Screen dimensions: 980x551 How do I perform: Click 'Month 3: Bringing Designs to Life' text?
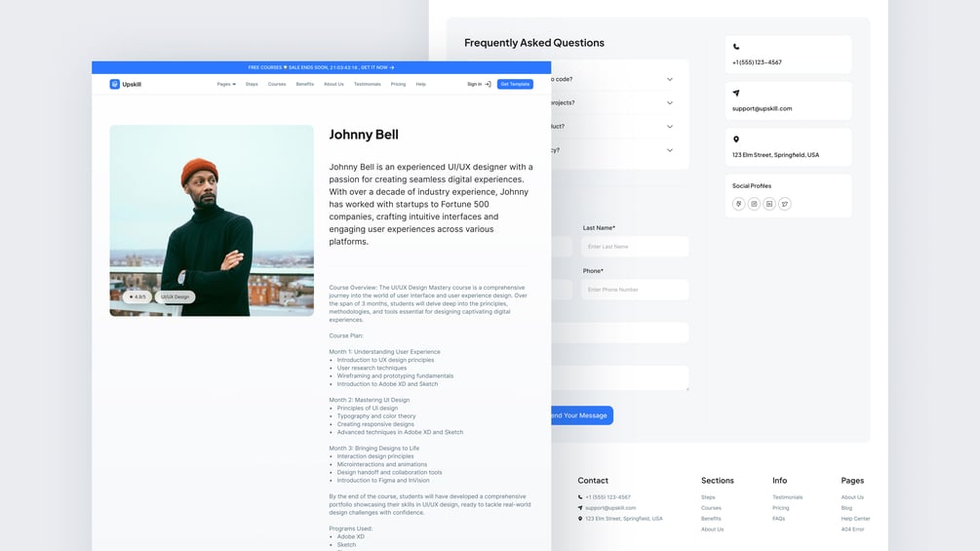pos(374,448)
